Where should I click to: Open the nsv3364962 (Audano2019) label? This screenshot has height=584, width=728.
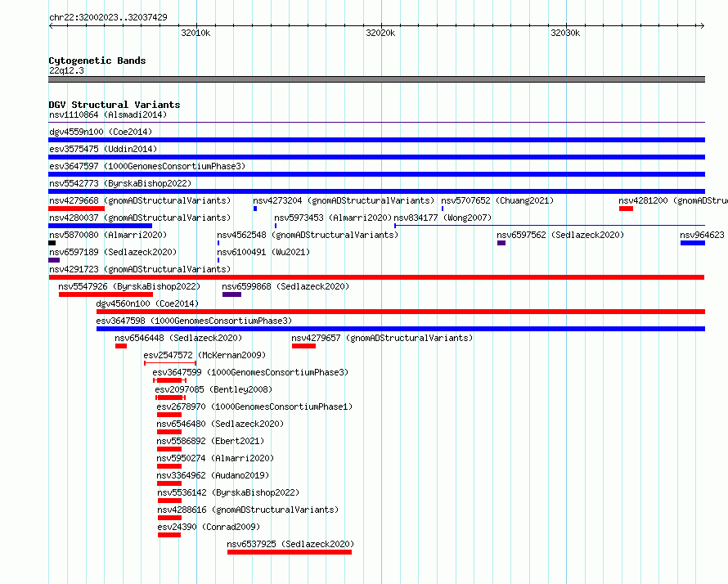click(x=213, y=475)
